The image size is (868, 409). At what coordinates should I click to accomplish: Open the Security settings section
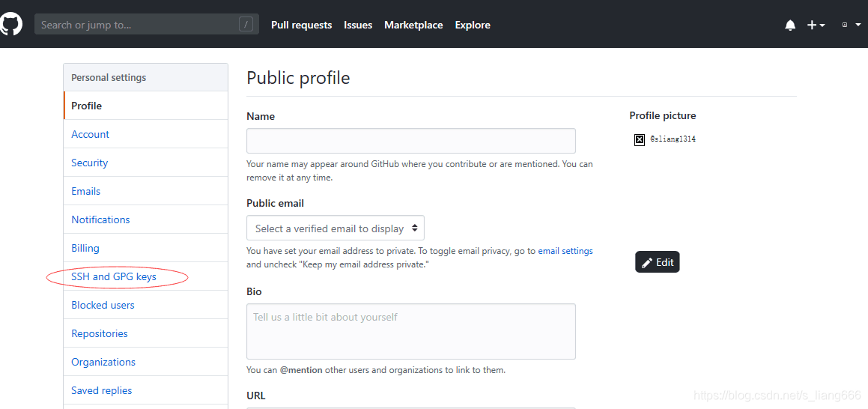tap(90, 163)
